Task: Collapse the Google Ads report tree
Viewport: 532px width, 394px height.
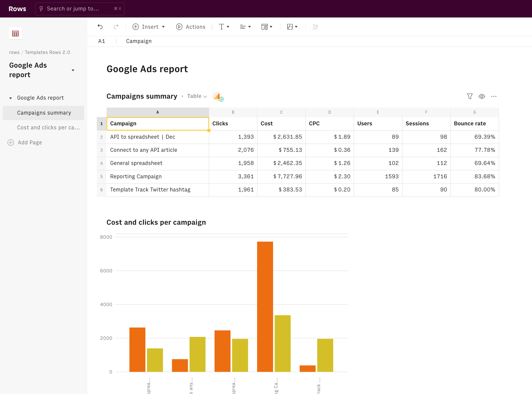Action: click(10, 98)
